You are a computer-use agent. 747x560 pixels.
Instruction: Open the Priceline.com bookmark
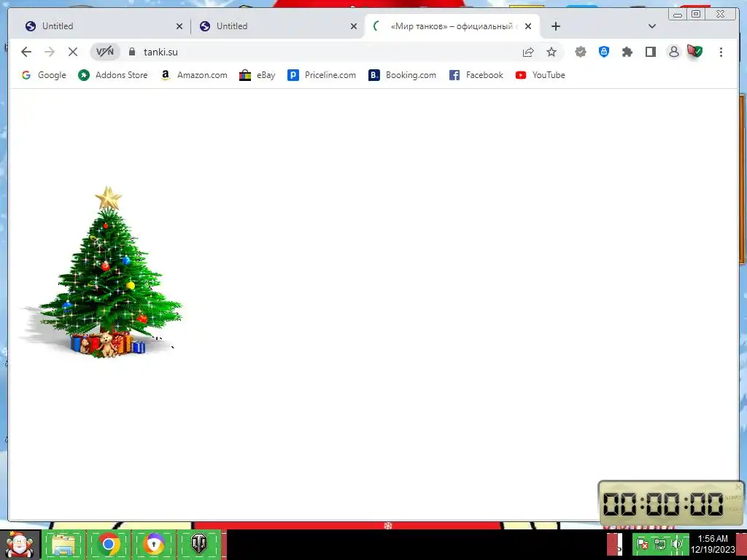[x=322, y=75]
